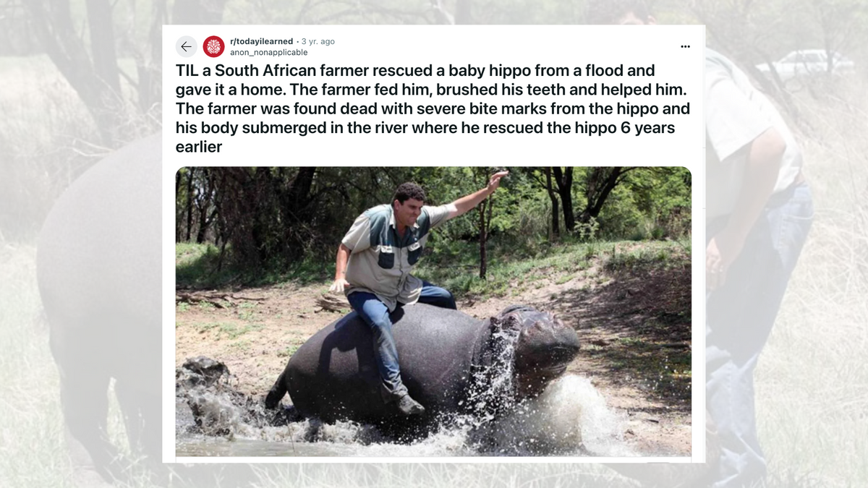Screen dimensions: 868x488
Task: Open the three-dot post options menu
Action: 685,46
